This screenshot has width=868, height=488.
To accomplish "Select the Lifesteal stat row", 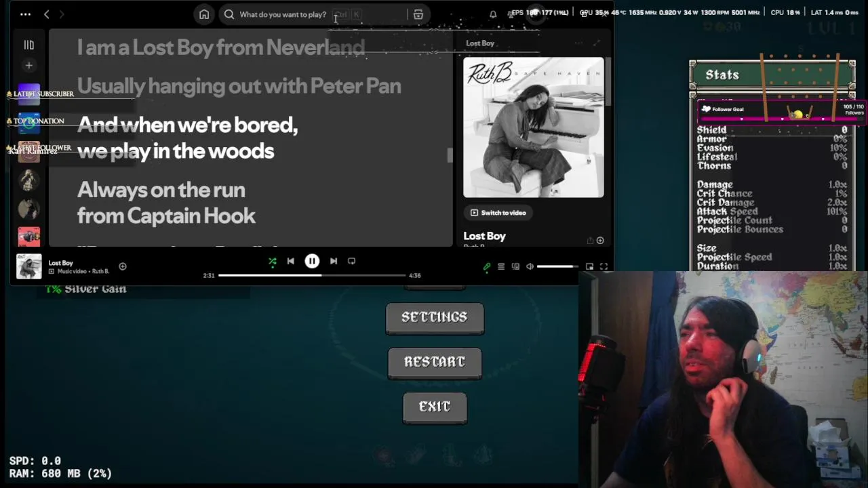I will pyautogui.click(x=772, y=157).
